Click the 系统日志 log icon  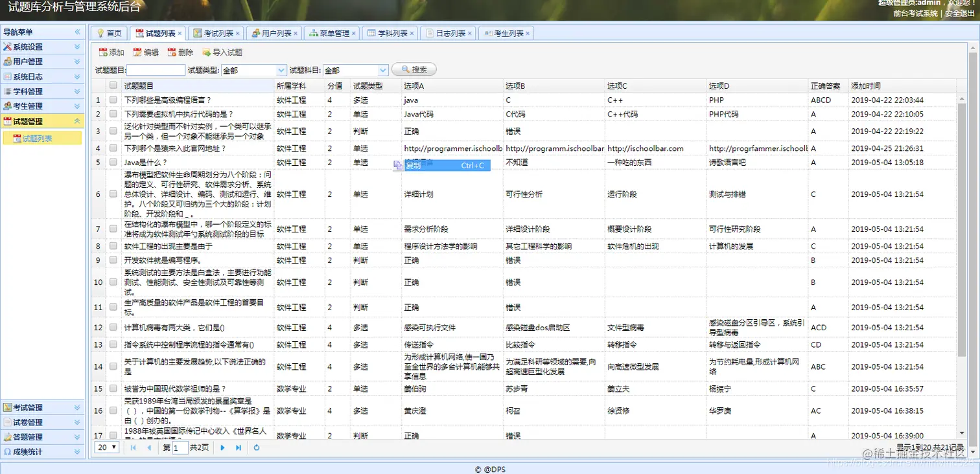(x=7, y=76)
